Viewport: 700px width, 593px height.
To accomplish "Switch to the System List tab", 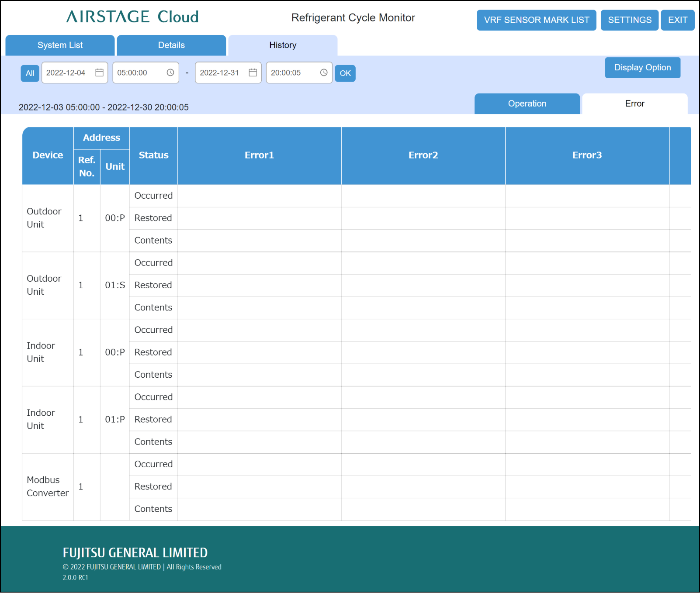I will tap(60, 45).
